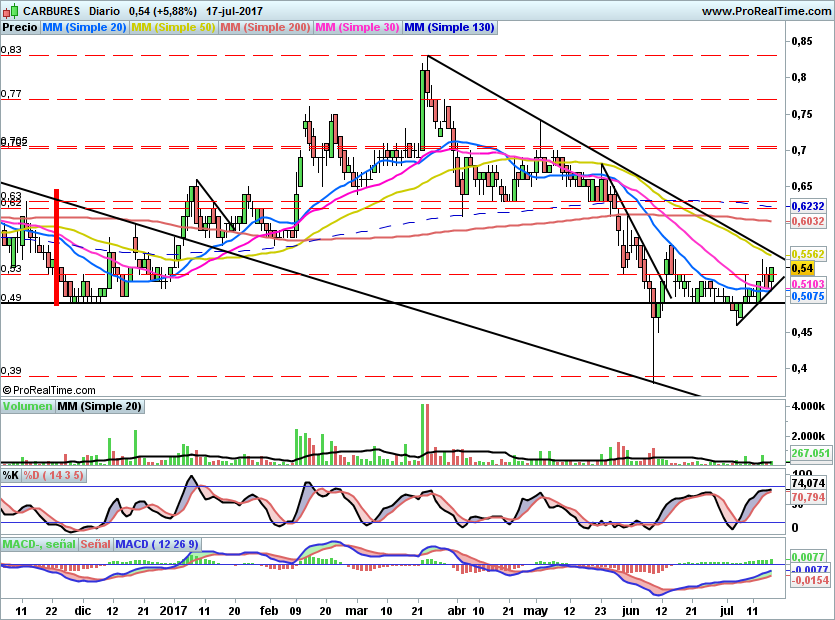Select the Señal line label
Image resolution: width=835 pixels, height=620 pixels.
[95, 544]
